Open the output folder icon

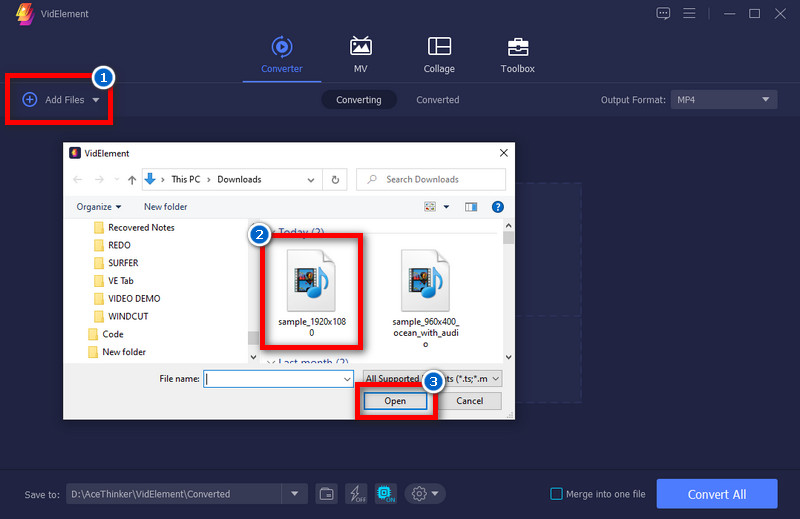coord(326,494)
